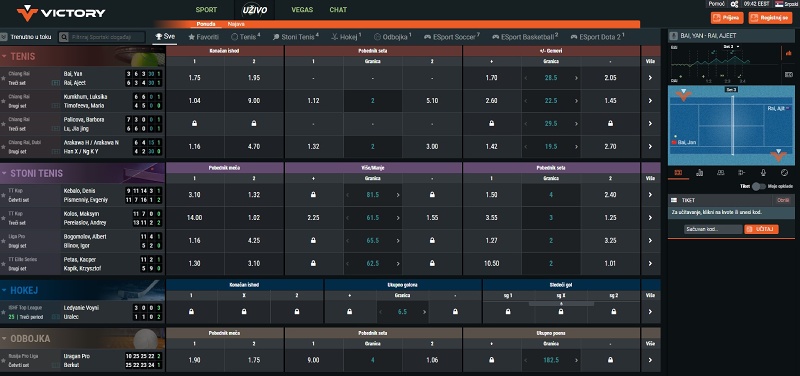
Task: Open the settings gears icon
Action: point(734,4)
